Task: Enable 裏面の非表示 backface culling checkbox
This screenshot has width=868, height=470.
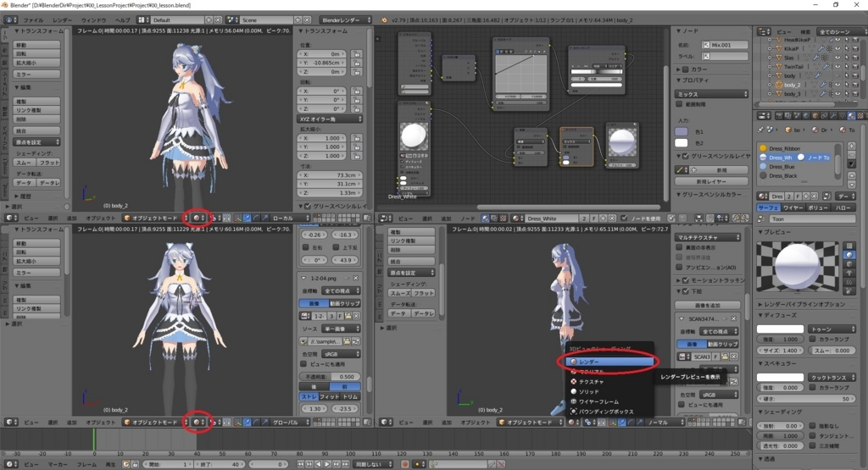Action: pos(679,247)
